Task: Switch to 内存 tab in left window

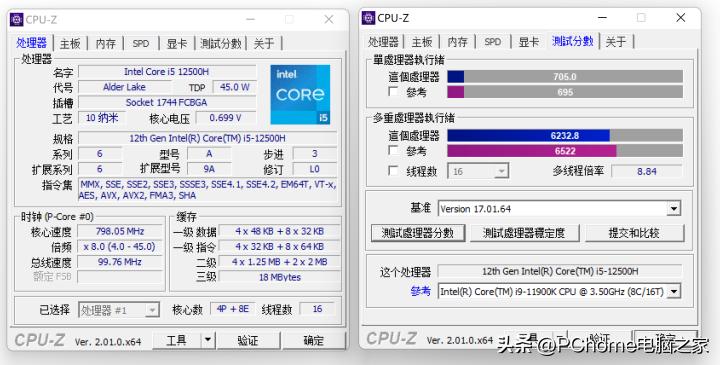Action: [106, 44]
